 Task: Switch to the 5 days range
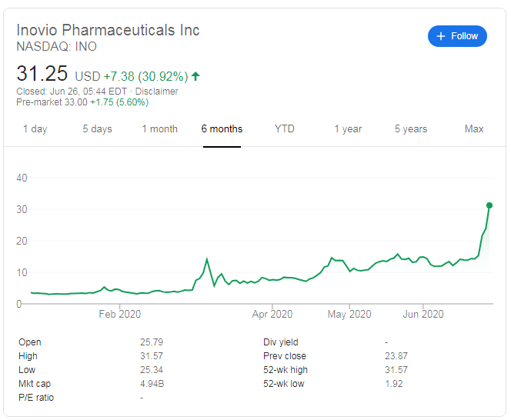[x=97, y=129]
